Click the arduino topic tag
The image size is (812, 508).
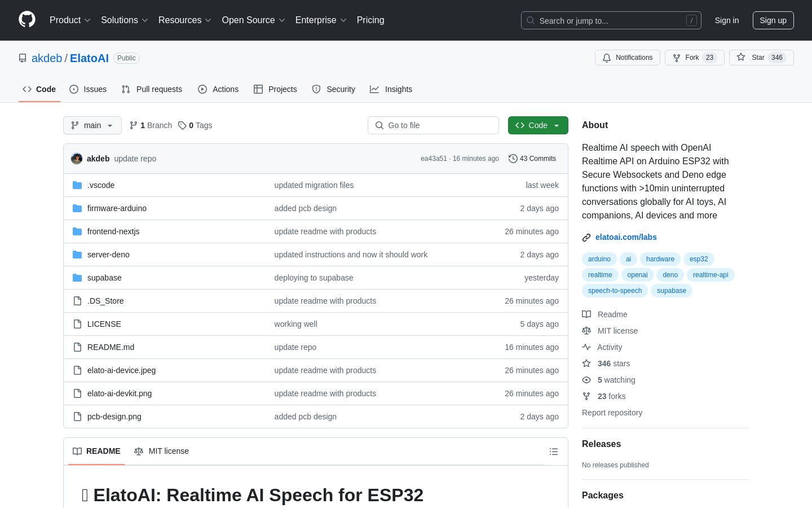(599, 259)
